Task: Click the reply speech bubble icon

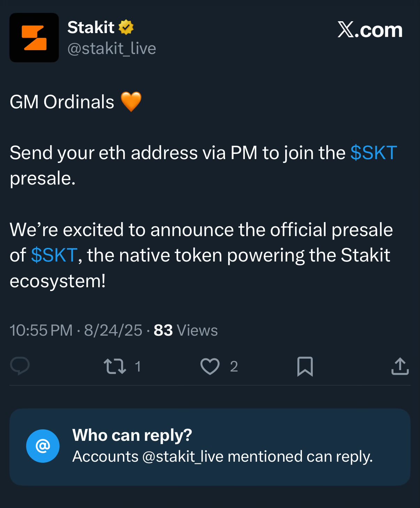Action: (x=20, y=366)
